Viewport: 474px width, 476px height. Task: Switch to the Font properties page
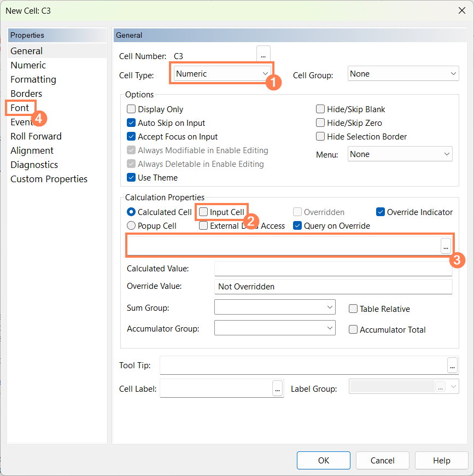point(20,108)
